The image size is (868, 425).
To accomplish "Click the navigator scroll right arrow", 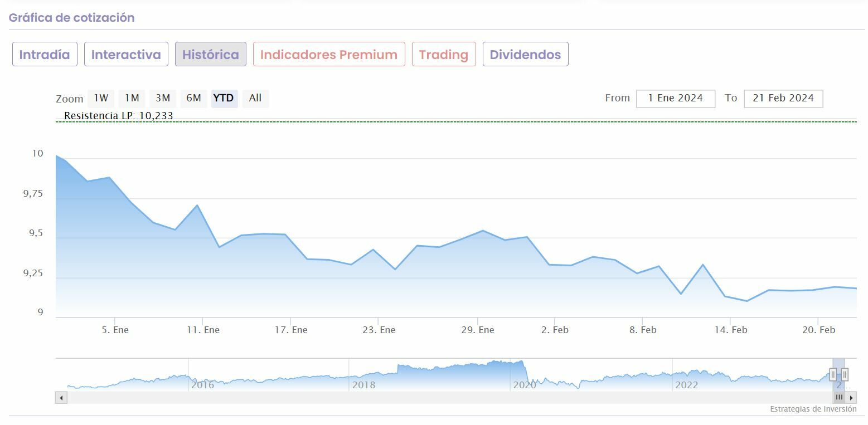I will click(x=851, y=398).
